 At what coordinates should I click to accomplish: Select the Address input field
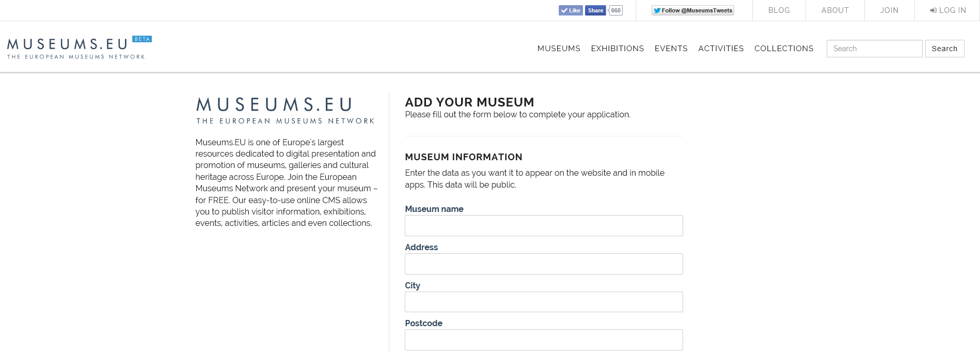544,264
